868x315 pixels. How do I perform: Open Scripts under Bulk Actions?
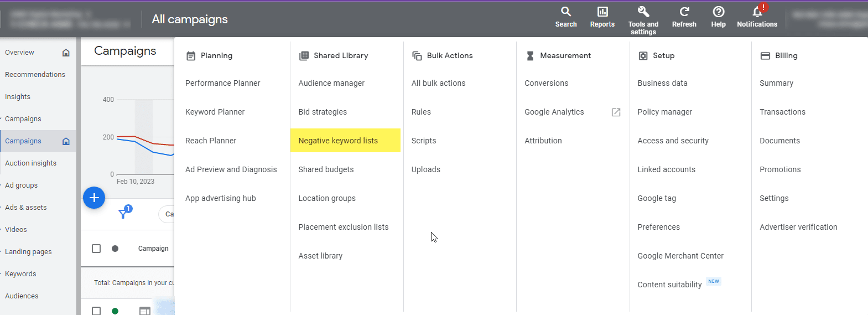(x=424, y=141)
